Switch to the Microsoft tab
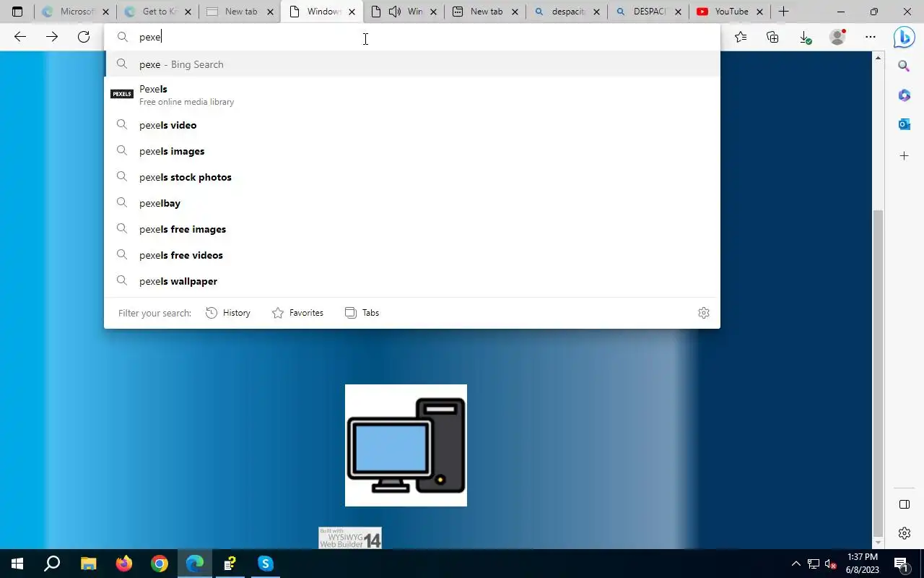924x578 pixels. 76,12
